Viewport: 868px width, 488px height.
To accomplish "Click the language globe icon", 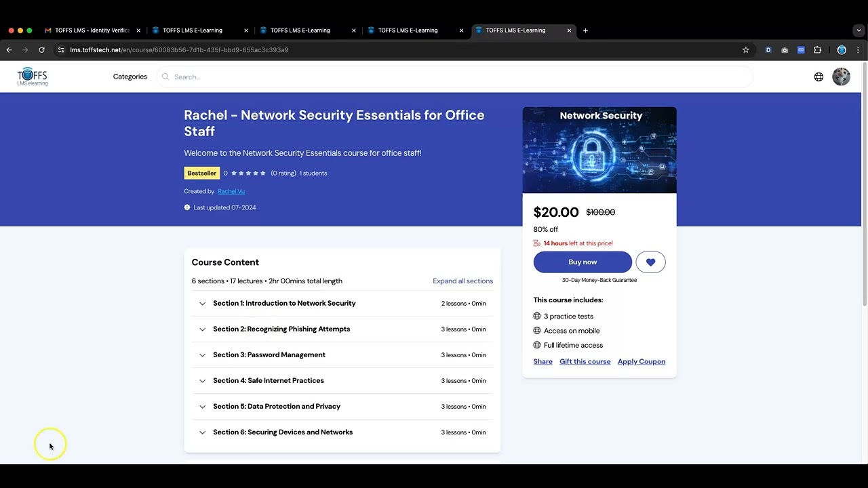I will tap(818, 77).
